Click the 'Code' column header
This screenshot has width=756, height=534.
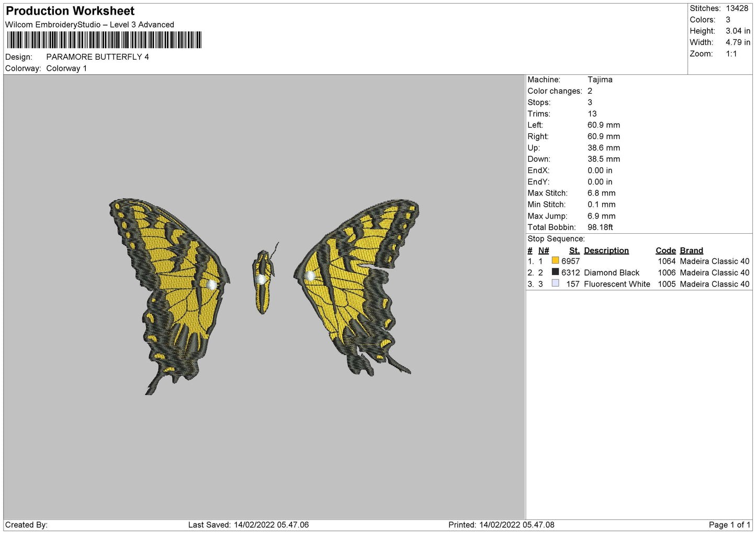click(x=665, y=251)
